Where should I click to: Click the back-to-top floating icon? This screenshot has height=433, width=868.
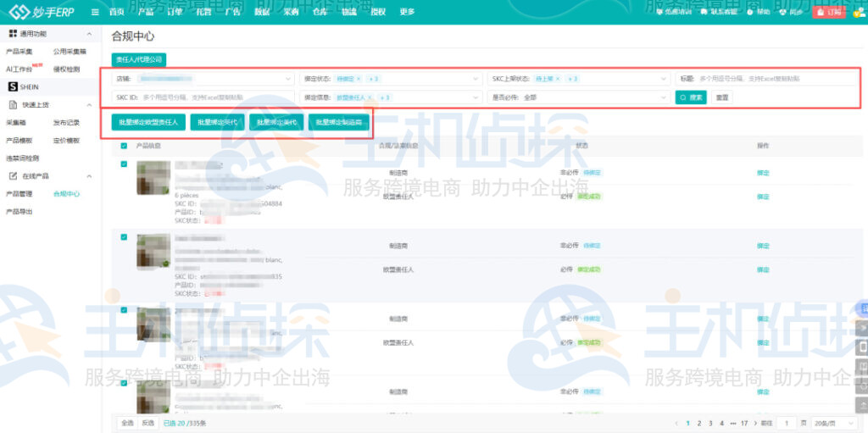(861, 404)
